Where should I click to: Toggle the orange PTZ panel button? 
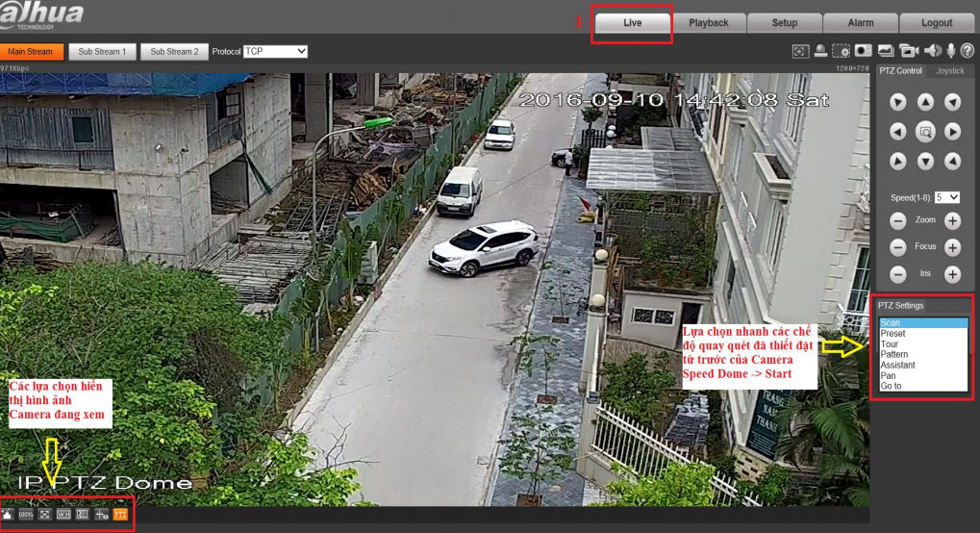point(120,514)
